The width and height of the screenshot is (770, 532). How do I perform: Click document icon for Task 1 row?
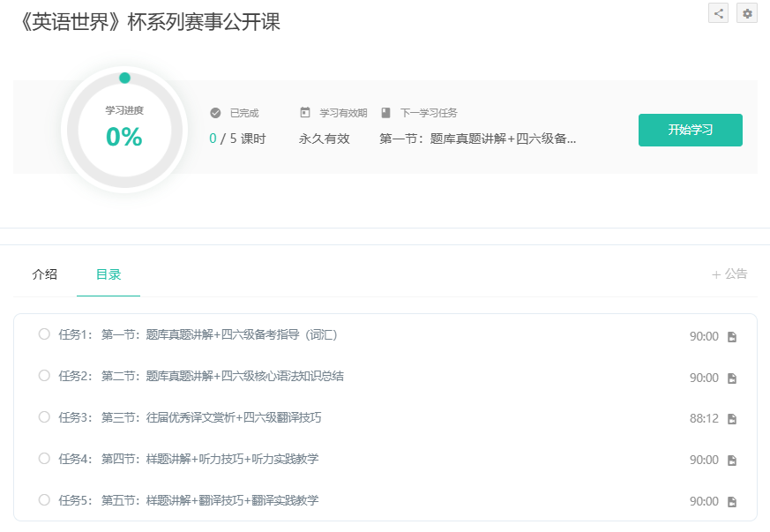(x=731, y=337)
